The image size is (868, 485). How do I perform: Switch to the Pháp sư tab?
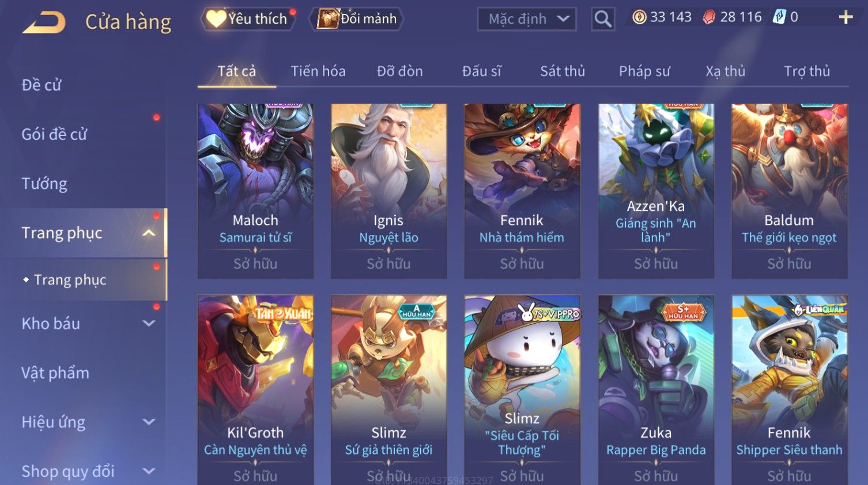[644, 71]
